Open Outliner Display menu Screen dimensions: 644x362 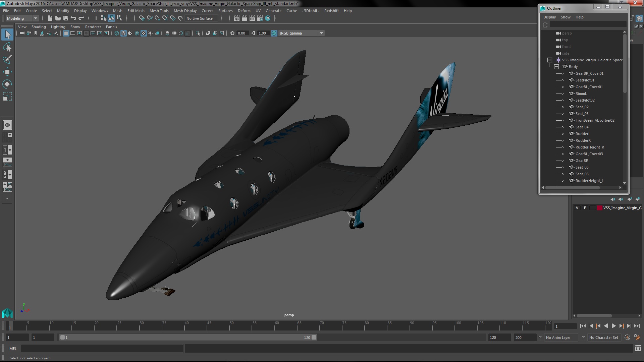[549, 17]
